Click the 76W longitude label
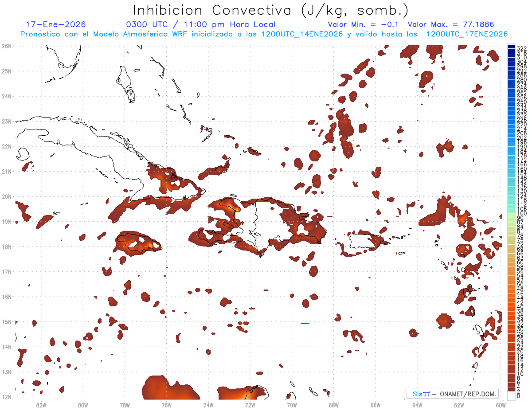 click(166, 405)
